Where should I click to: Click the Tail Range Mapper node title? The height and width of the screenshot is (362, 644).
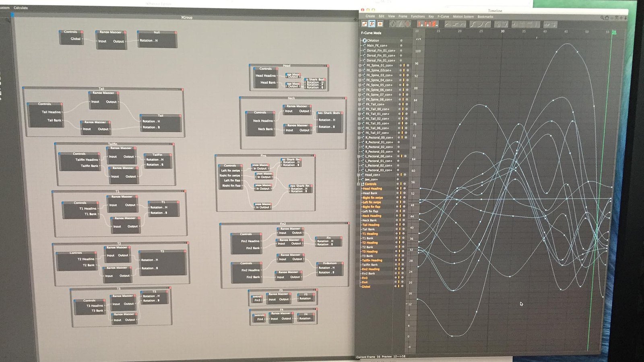[x=103, y=93]
